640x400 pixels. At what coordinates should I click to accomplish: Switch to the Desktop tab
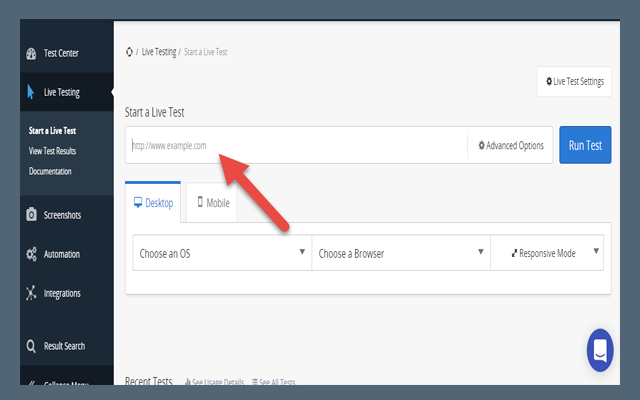coord(153,202)
